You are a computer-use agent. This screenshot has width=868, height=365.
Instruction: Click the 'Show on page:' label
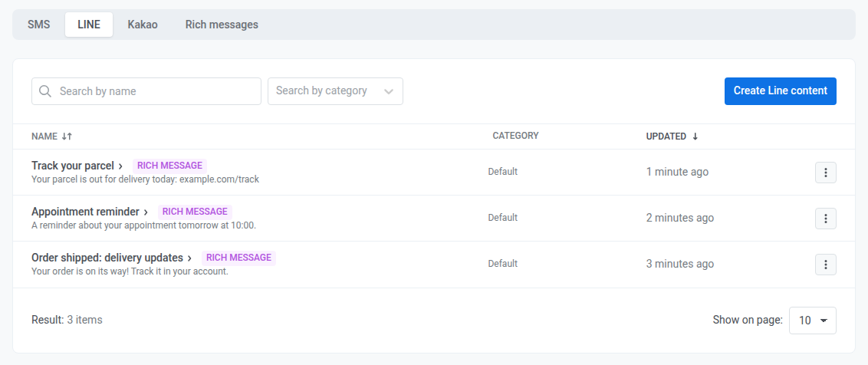(748, 320)
